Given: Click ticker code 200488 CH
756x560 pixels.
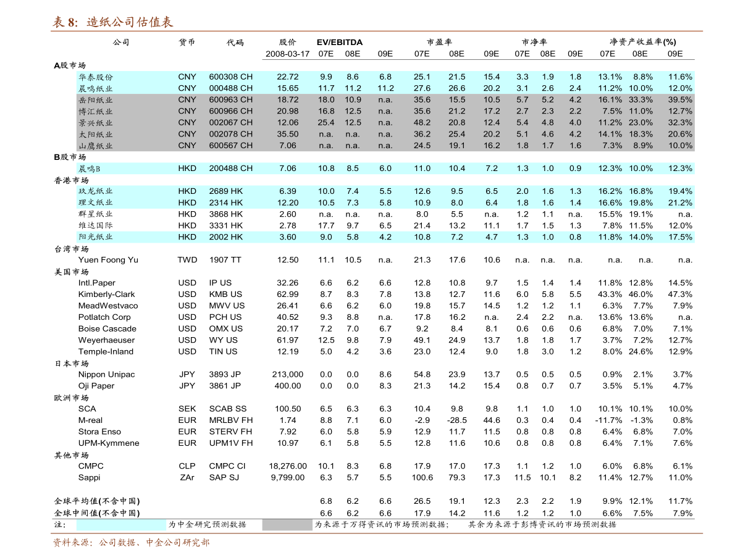Looking at the screenshot, I should click(x=230, y=169).
